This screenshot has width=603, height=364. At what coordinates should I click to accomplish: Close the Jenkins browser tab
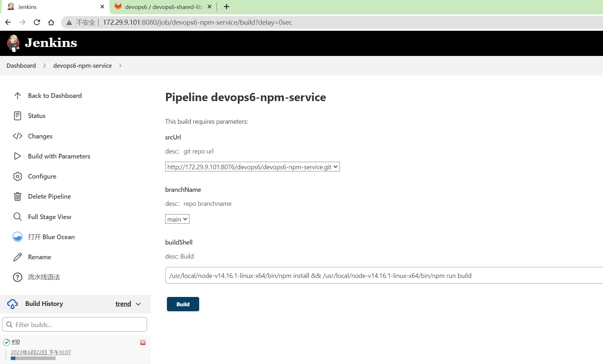[102, 7]
